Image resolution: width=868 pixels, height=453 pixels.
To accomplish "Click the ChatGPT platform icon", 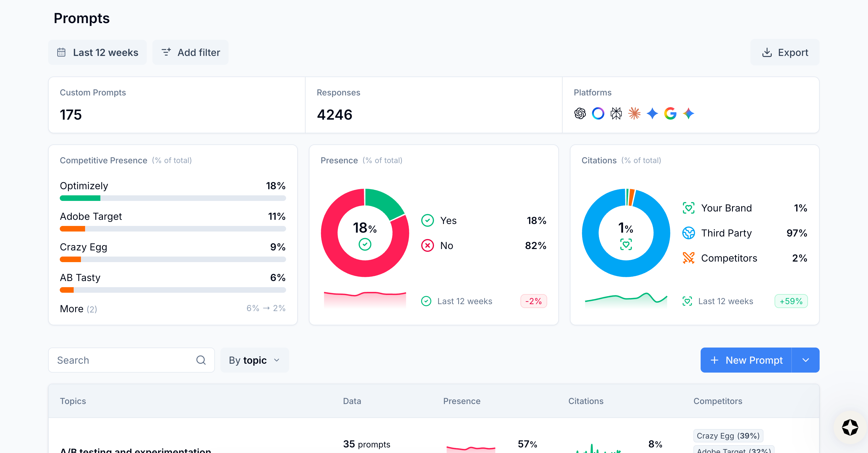I will pos(580,113).
